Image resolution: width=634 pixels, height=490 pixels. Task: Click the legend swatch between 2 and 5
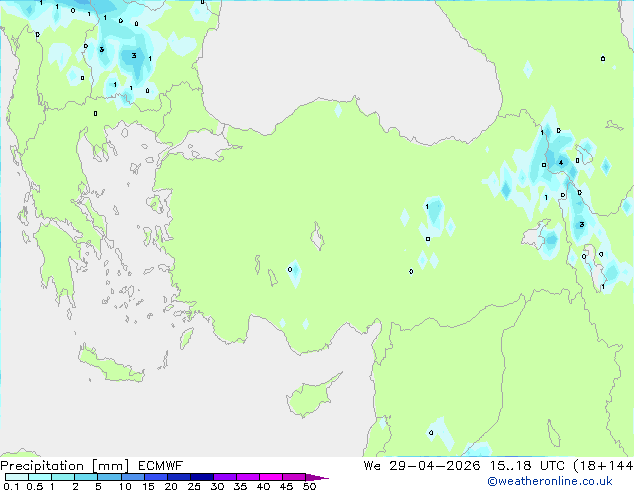tap(86, 477)
